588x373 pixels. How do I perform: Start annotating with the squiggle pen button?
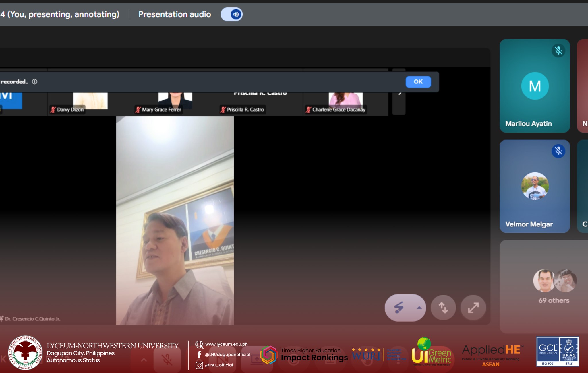[x=399, y=308]
